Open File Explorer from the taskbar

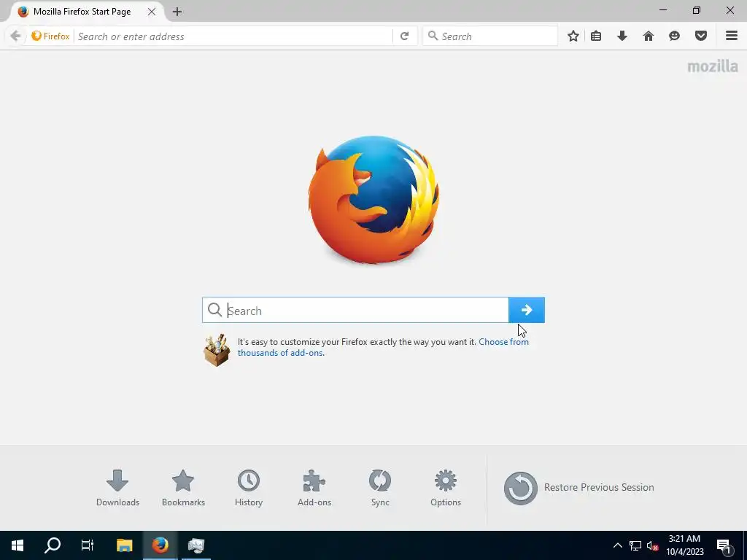[124, 545]
